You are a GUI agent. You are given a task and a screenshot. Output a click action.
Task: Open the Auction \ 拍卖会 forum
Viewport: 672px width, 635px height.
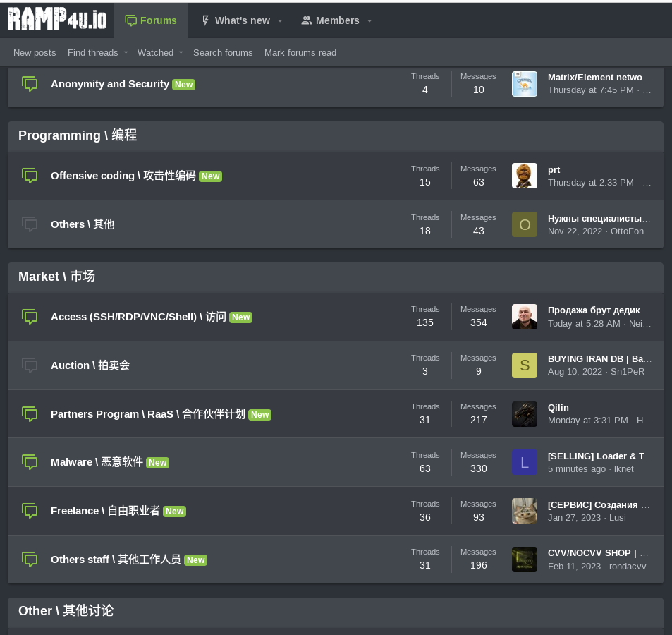coord(90,365)
